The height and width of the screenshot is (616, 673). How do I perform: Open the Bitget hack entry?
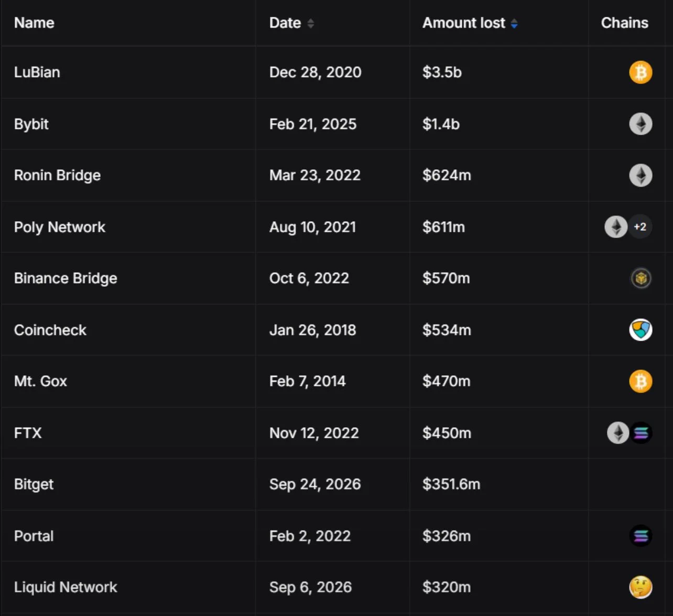point(34,484)
